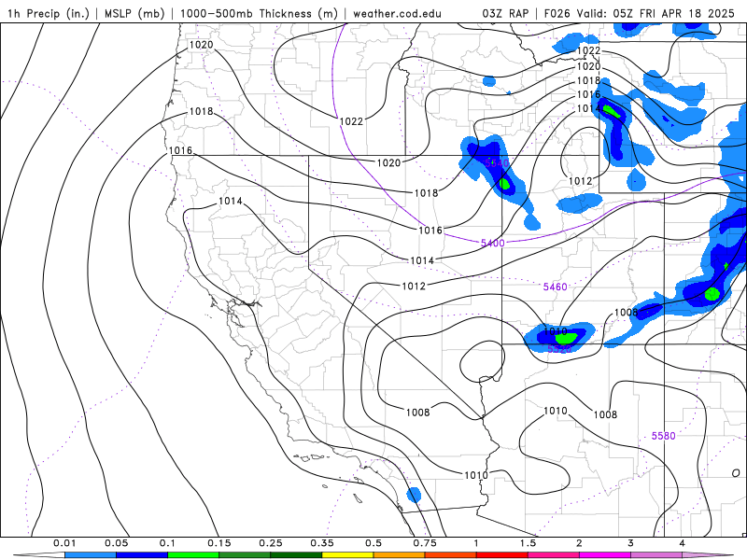This screenshot has height=560, width=747.
Task: Click the 1020 isobar label over Washington
Action: [x=202, y=45]
